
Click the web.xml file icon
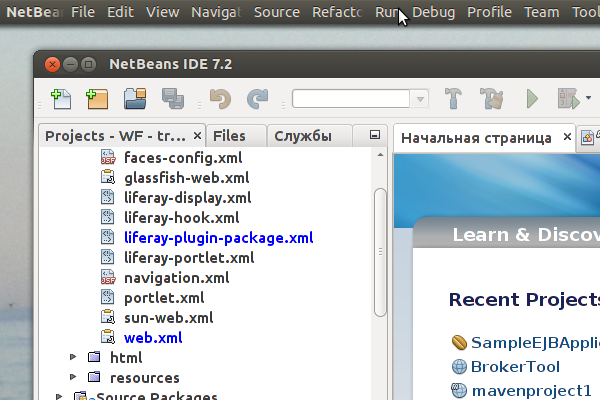(x=108, y=337)
